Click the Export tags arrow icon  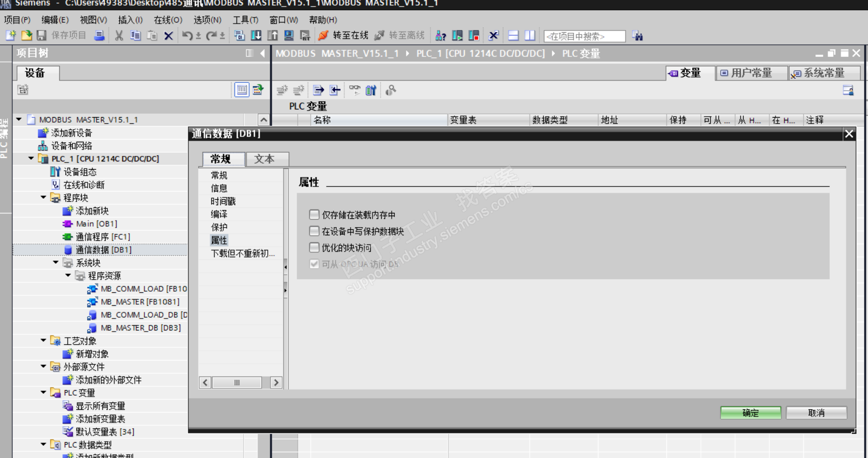[x=318, y=90]
